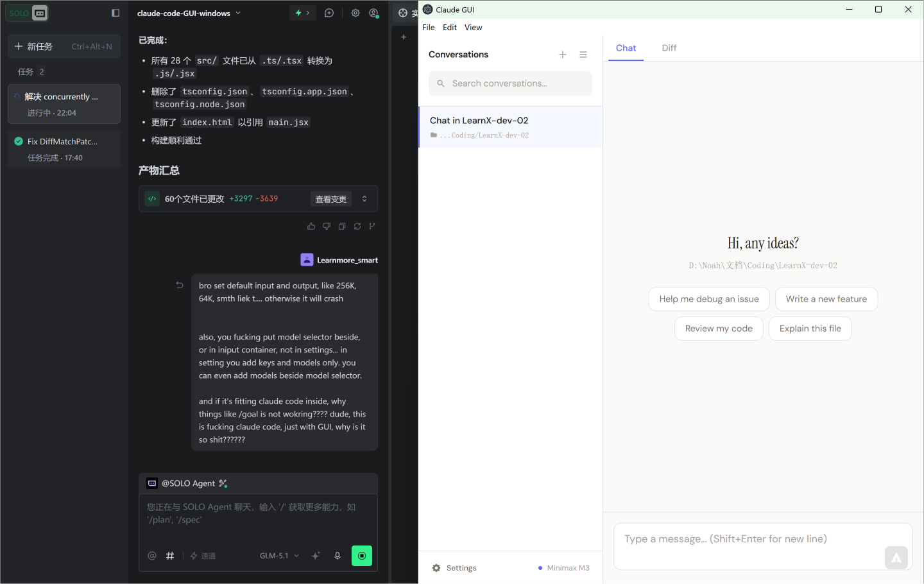Collapse the SOLO task sidebar panel
Image resolution: width=924 pixels, height=584 pixels.
click(x=116, y=13)
